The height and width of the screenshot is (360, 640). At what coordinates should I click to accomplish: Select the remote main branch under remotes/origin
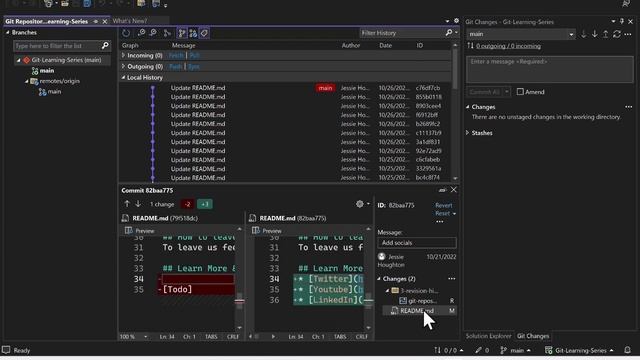pyautogui.click(x=54, y=92)
